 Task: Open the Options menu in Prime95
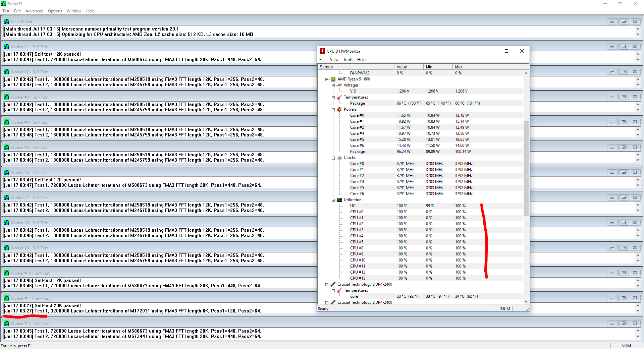click(55, 11)
